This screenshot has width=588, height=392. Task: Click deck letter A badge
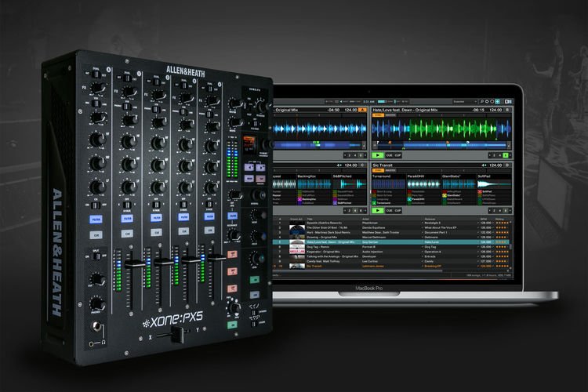pos(362,110)
